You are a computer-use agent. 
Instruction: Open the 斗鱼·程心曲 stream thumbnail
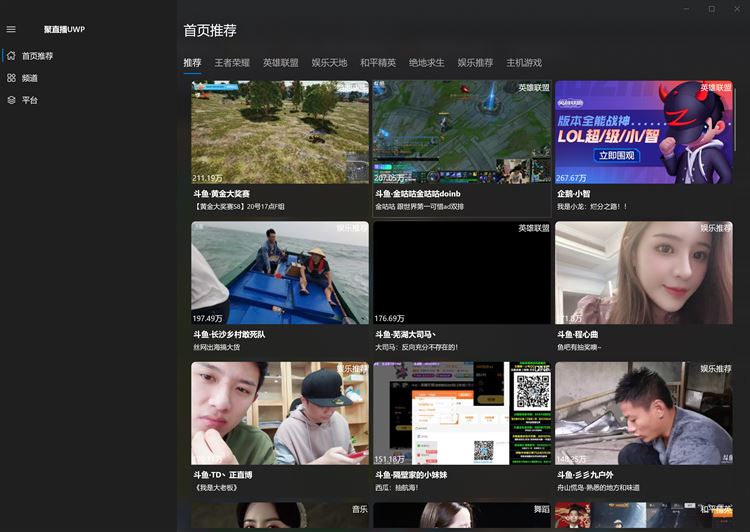click(x=644, y=273)
